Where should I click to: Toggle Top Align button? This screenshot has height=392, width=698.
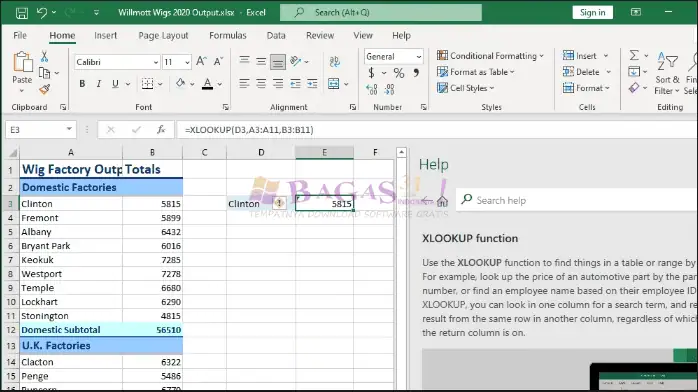(244, 61)
